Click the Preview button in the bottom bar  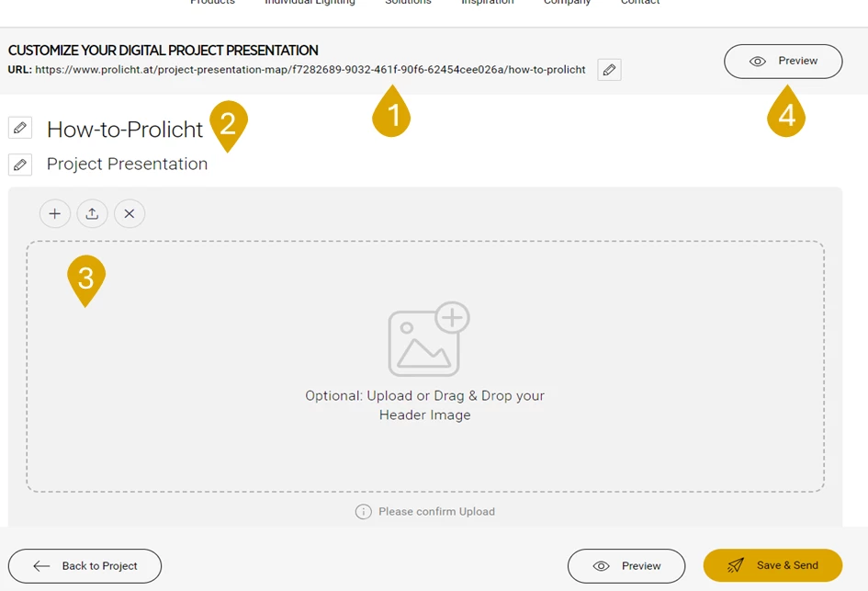click(x=626, y=566)
